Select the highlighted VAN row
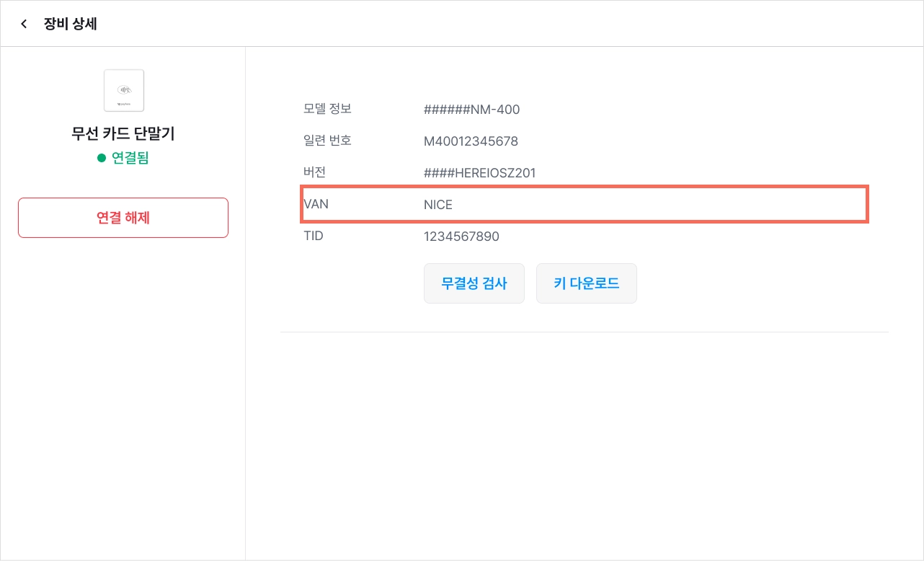924x561 pixels. coord(585,204)
